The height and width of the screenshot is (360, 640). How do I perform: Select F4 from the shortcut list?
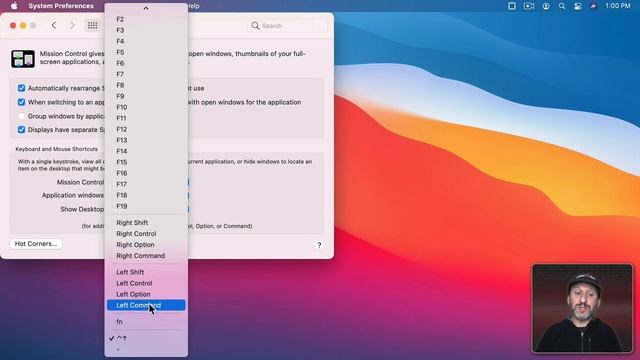146,41
